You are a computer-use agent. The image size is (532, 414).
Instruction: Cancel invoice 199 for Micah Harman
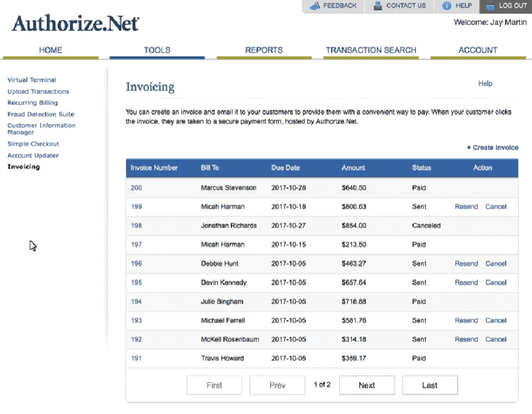(496, 207)
